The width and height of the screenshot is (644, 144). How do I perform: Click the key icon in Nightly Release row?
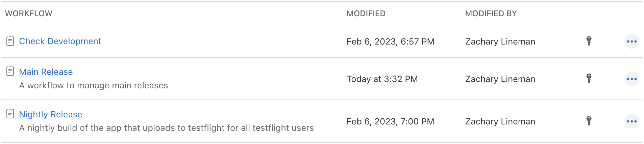pyautogui.click(x=589, y=121)
